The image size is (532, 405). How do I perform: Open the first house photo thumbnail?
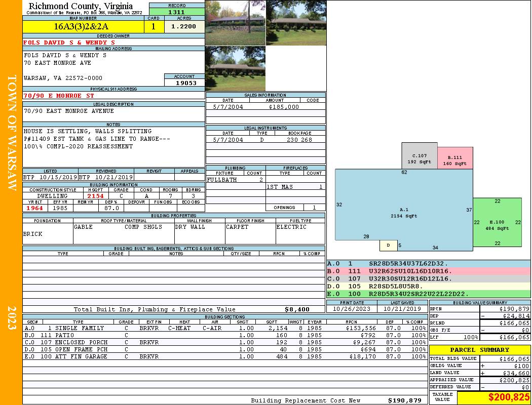click(235, 23)
